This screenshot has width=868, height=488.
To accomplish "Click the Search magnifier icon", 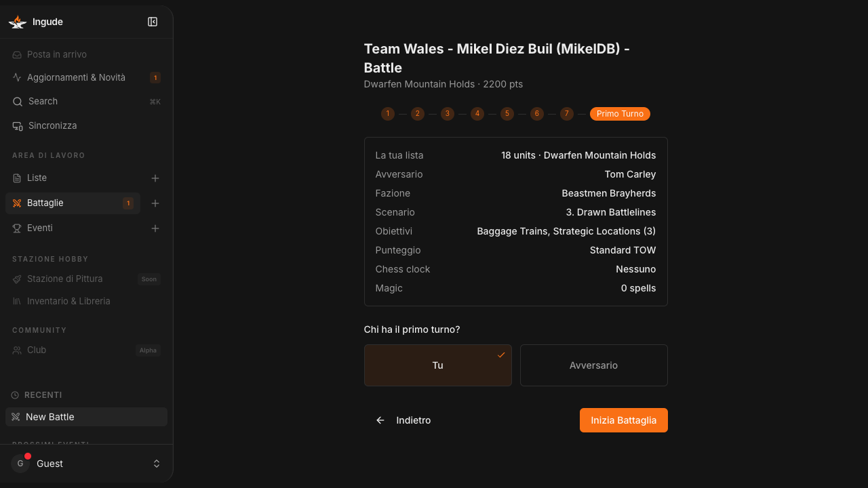I will click(x=18, y=102).
